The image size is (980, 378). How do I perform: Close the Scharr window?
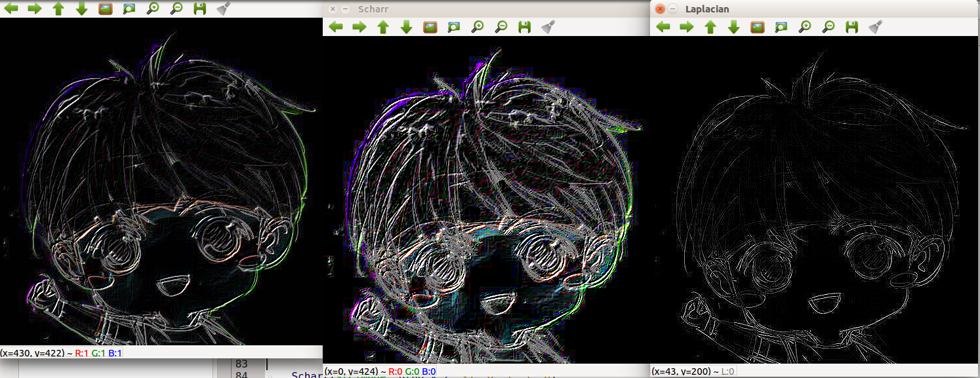pyautogui.click(x=333, y=9)
